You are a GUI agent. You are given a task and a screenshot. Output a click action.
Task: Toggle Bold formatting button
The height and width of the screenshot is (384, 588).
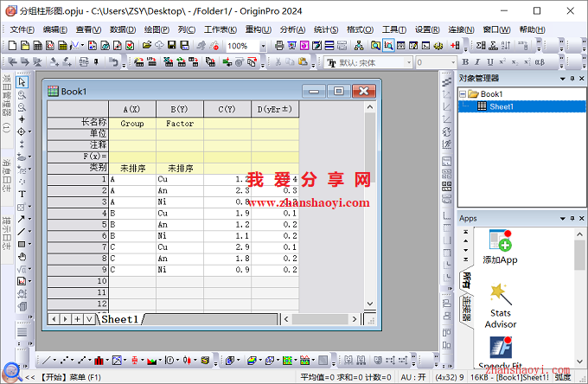(x=465, y=62)
